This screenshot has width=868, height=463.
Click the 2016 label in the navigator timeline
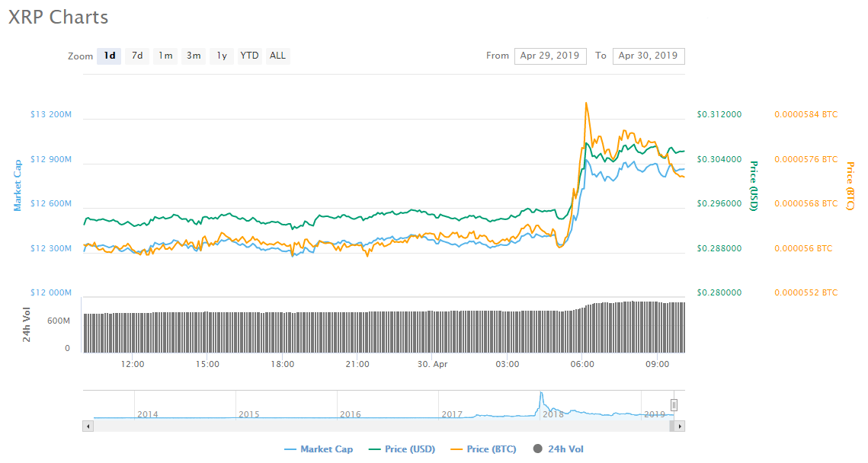click(x=351, y=414)
